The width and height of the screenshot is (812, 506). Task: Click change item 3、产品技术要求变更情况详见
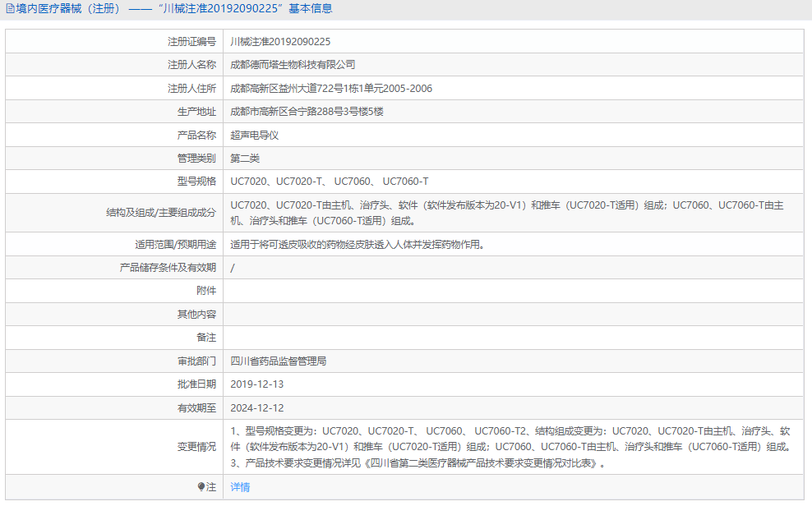418,463
